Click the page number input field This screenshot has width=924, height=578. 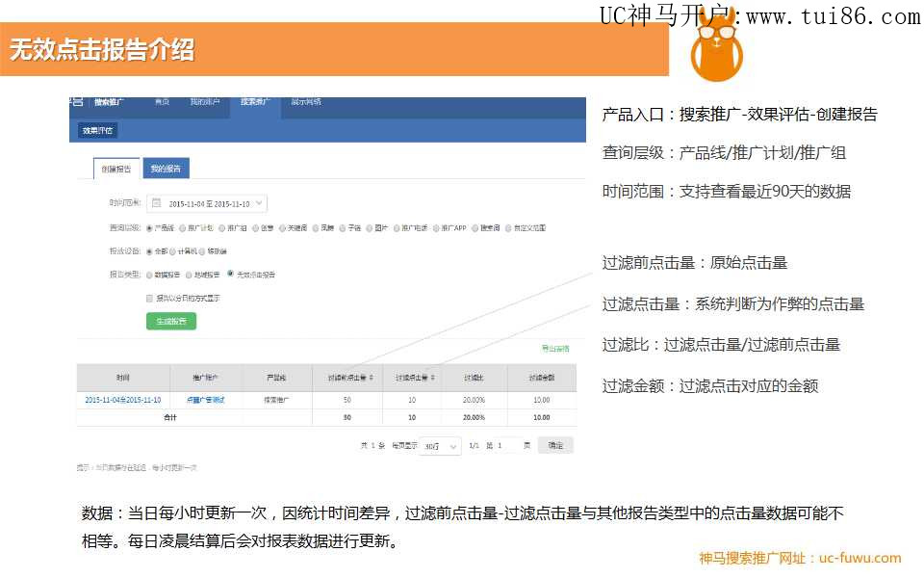click(x=506, y=446)
